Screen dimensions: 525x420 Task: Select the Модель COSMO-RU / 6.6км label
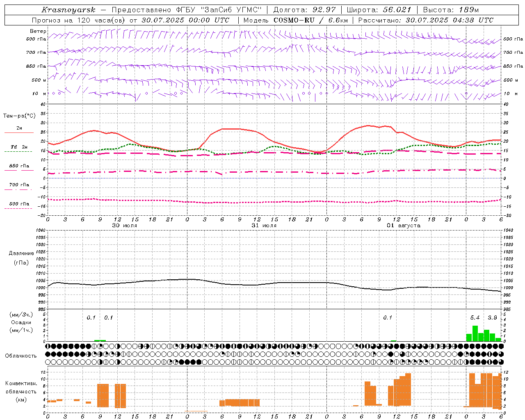tap(295, 20)
